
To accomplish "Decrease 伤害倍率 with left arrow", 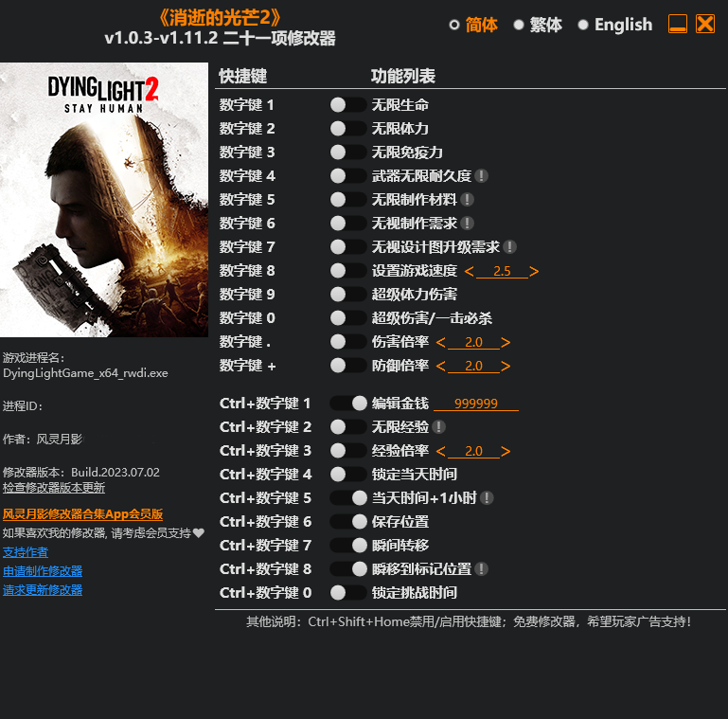I will click(440, 343).
